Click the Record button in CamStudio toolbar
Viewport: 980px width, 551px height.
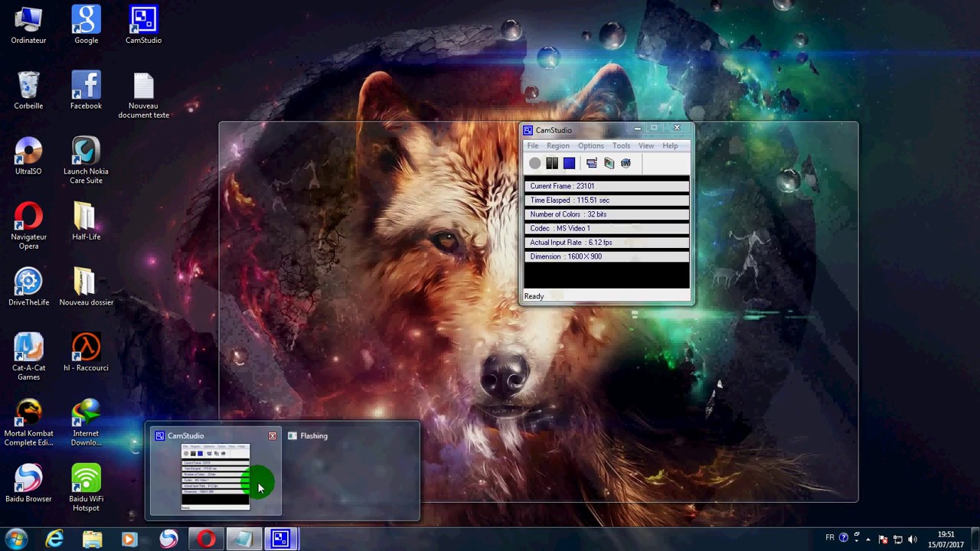(534, 163)
